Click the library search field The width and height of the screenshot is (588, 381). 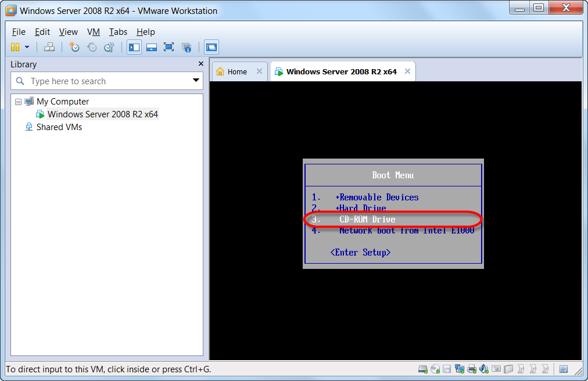107,81
